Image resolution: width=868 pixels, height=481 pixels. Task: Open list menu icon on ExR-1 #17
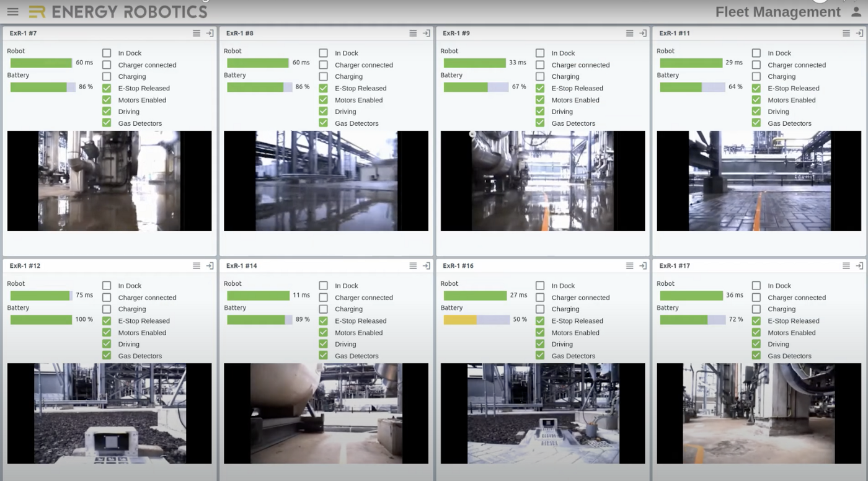[x=846, y=266]
